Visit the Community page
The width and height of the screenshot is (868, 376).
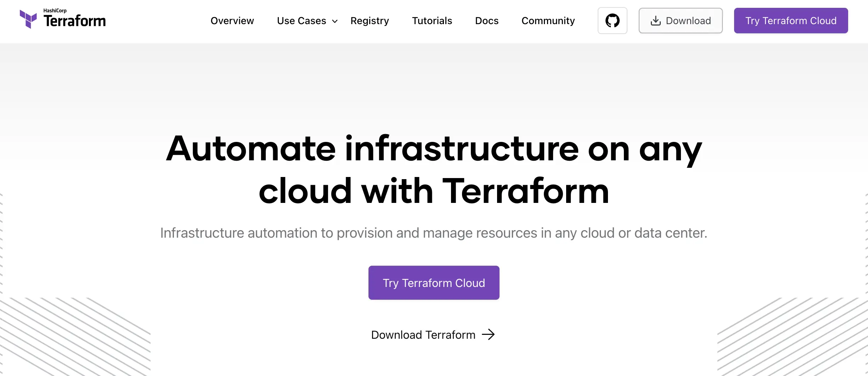pyautogui.click(x=548, y=21)
